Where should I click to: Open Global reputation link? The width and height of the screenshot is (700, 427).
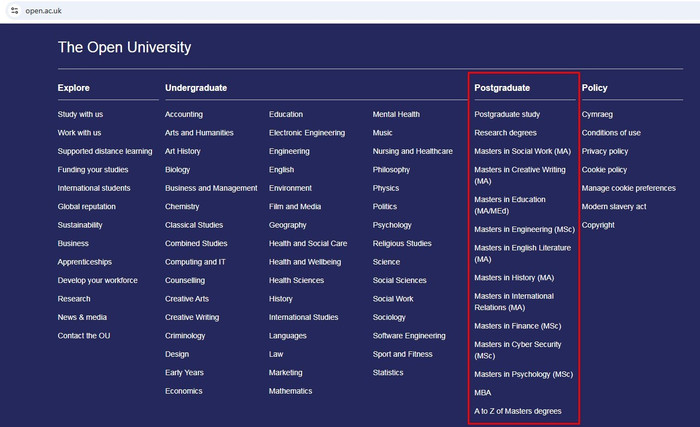[x=87, y=206]
